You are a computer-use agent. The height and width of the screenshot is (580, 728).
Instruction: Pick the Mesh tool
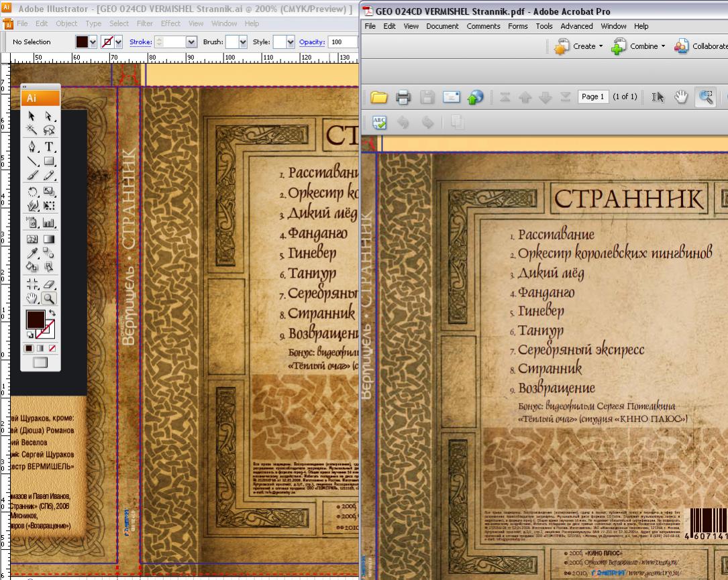coord(32,239)
